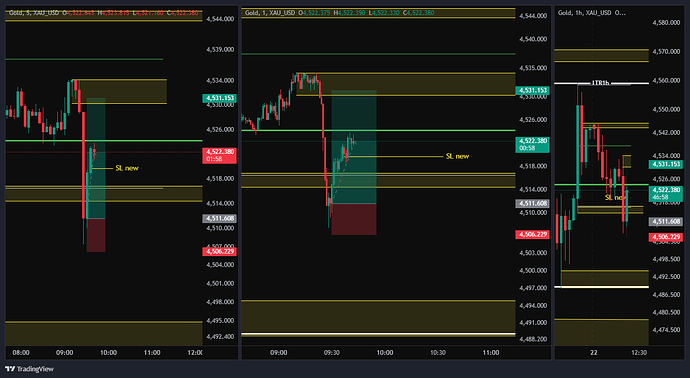The image size is (690, 378).
Task: Click 4,570.000 on 1h chart price scale
Action: tap(666, 51)
